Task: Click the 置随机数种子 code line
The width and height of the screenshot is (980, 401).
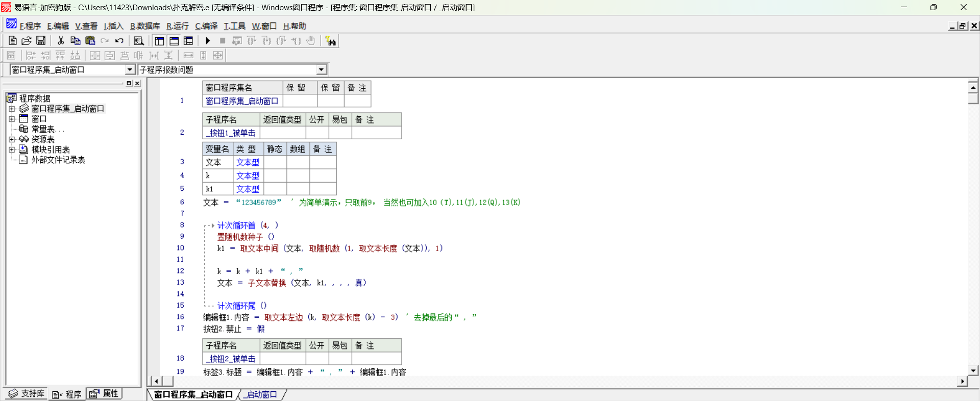Action: 246,237
